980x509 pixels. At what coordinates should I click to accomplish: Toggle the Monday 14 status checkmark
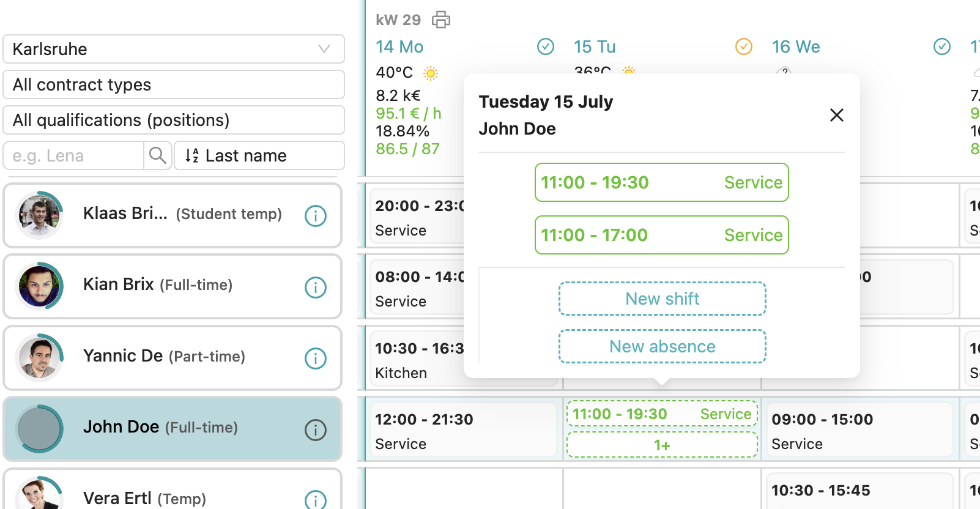point(545,46)
